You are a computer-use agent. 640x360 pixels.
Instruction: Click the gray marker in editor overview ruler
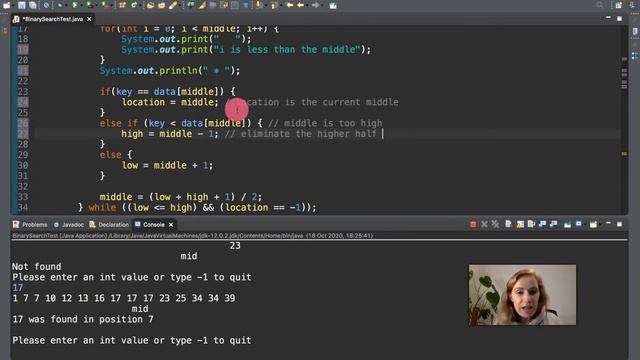[x=624, y=59]
